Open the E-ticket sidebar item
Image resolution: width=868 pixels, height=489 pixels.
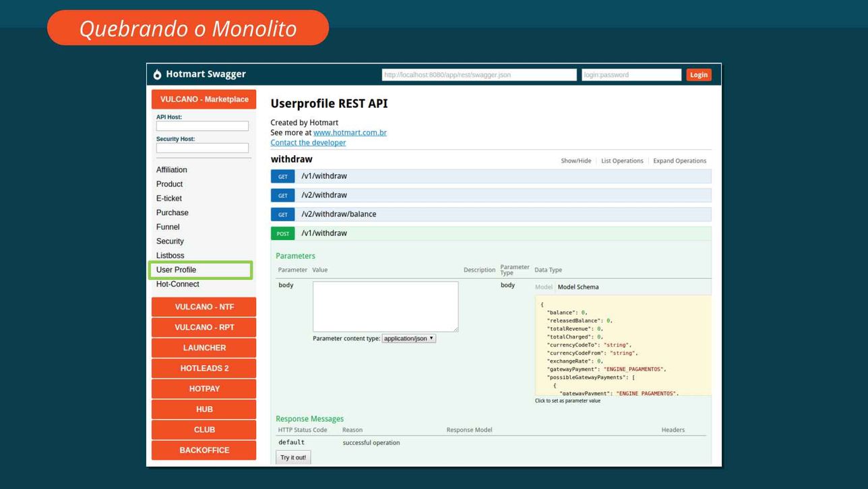(x=169, y=198)
